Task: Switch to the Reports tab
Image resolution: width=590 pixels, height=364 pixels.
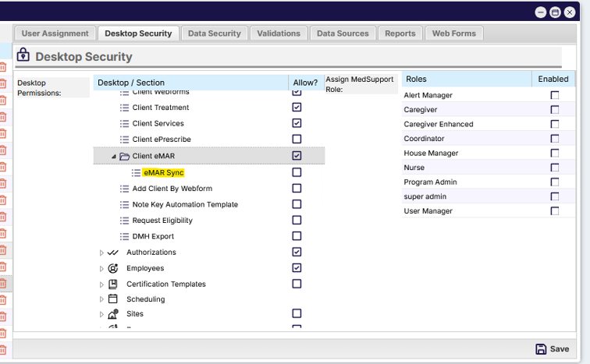Action: click(400, 34)
